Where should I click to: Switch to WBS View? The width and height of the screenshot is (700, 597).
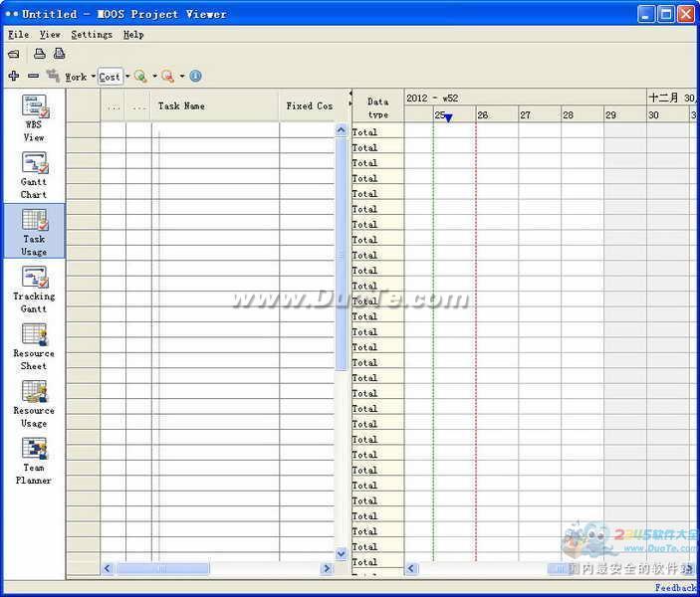[x=35, y=117]
